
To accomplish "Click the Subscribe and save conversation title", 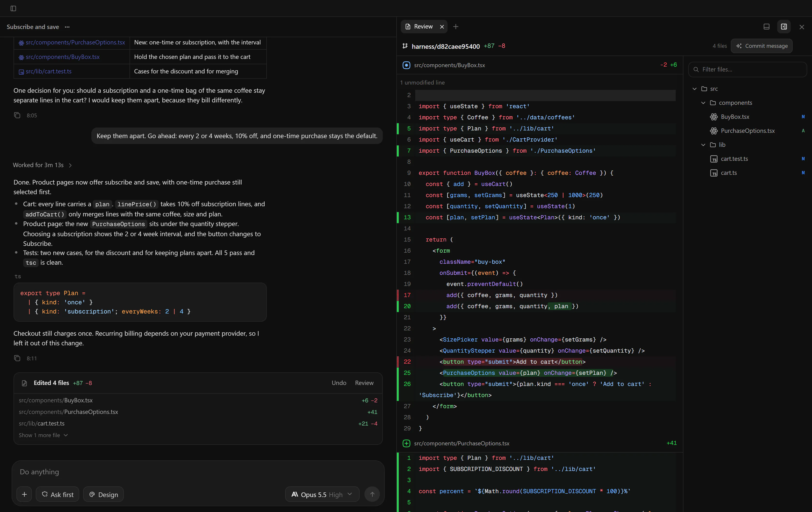I will (33, 27).
